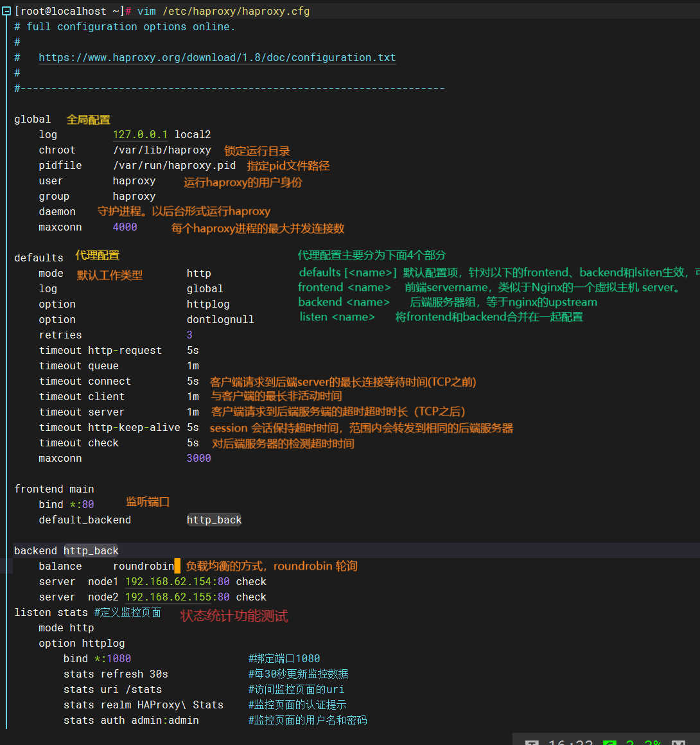
Task: Click the 'listen stats' line
Action: point(51,613)
